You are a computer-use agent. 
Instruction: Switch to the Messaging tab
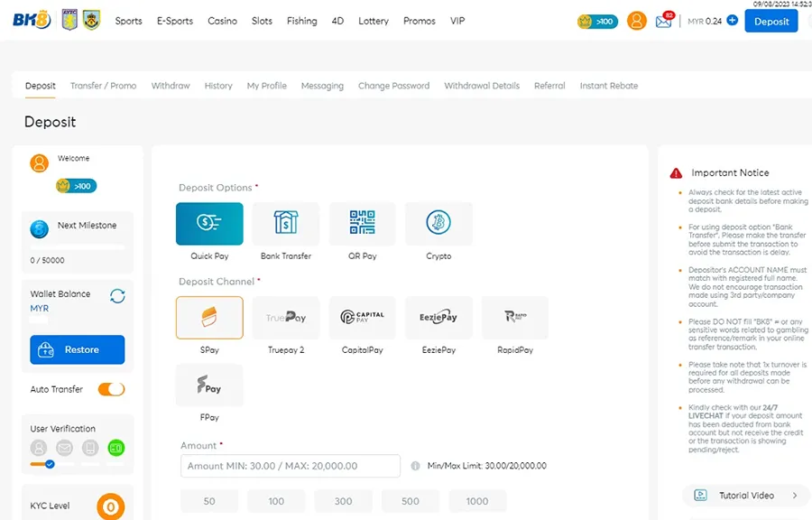323,86
